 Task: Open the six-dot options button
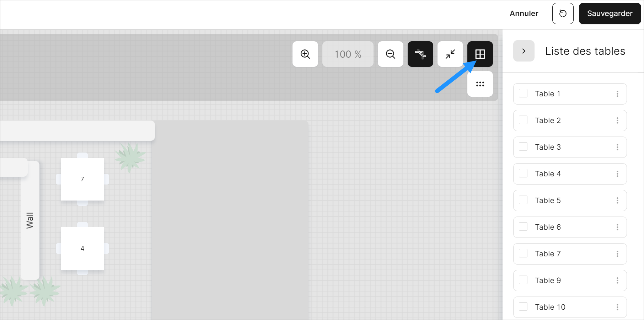pyautogui.click(x=480, y=84)
